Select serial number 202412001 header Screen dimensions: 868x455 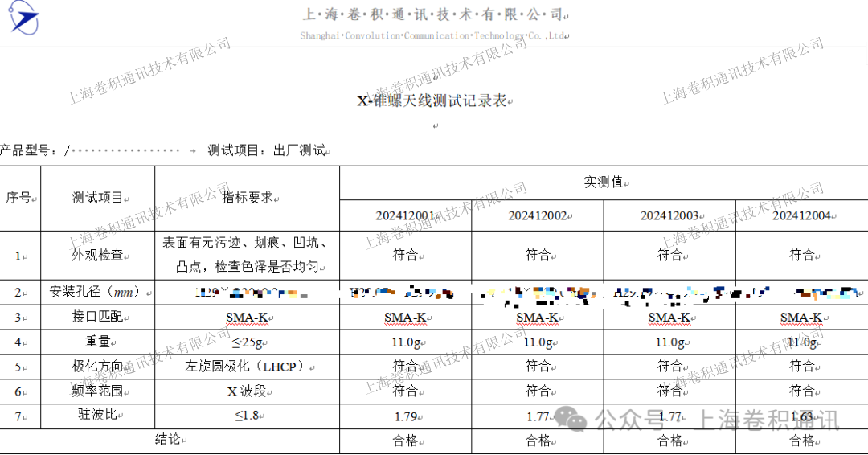405,216
